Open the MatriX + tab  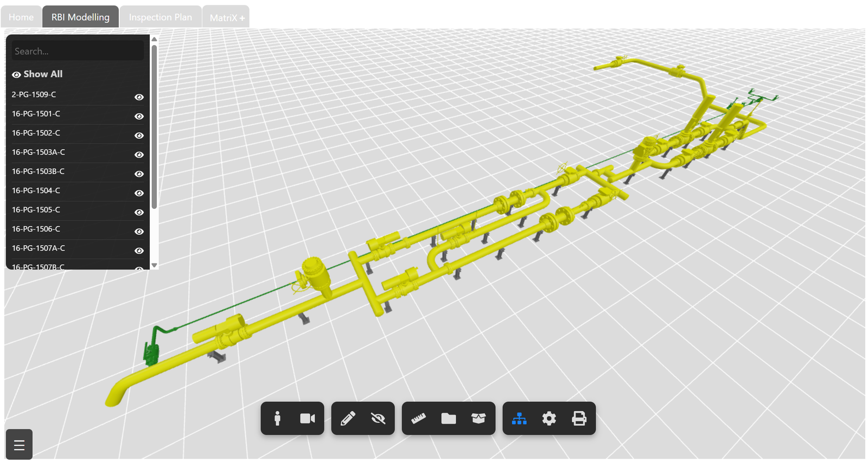point(227,18)
